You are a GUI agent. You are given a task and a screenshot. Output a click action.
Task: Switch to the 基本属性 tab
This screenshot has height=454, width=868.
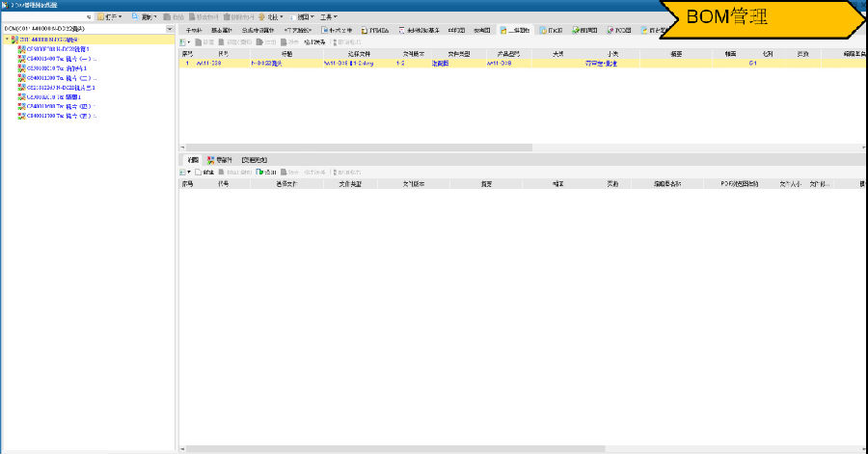pyautogui.click(x=222, y=31)
